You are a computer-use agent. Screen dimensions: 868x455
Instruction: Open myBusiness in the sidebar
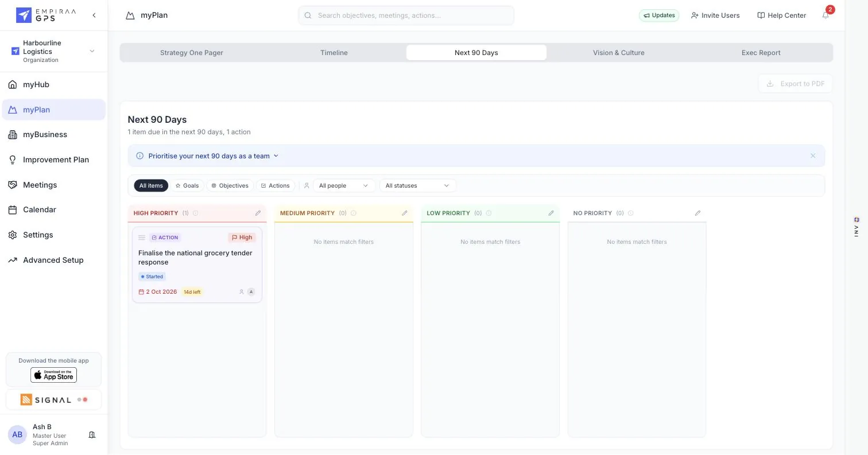tap(53, 135)
